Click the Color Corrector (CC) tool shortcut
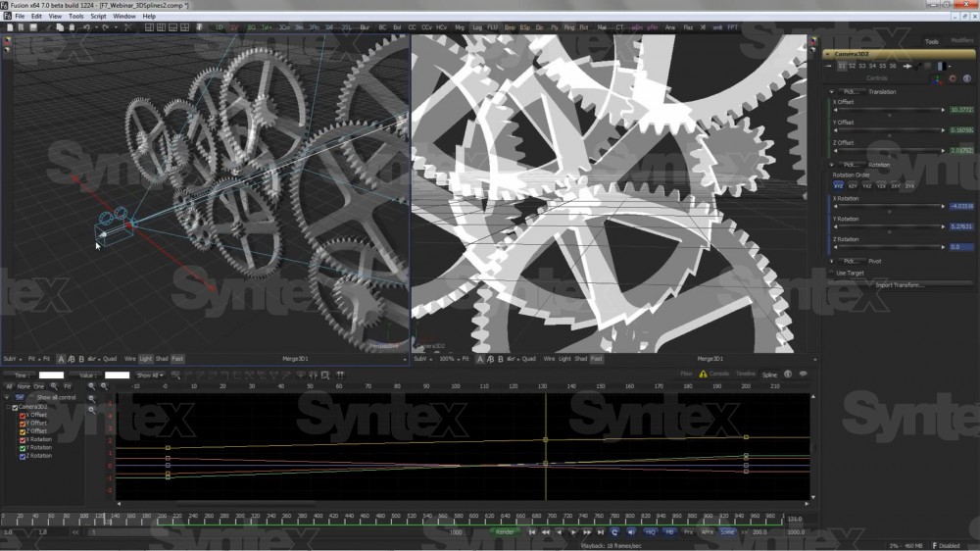 [412, 27]
